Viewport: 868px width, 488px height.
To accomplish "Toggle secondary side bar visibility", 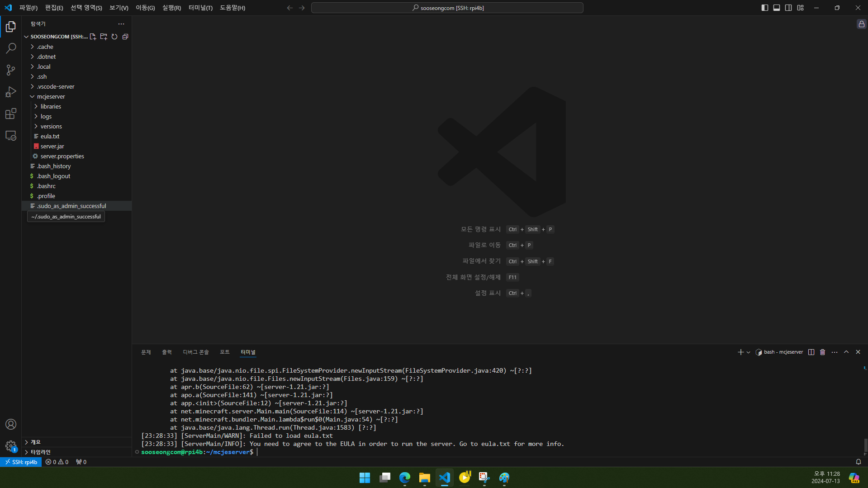I will click(788, 8).
